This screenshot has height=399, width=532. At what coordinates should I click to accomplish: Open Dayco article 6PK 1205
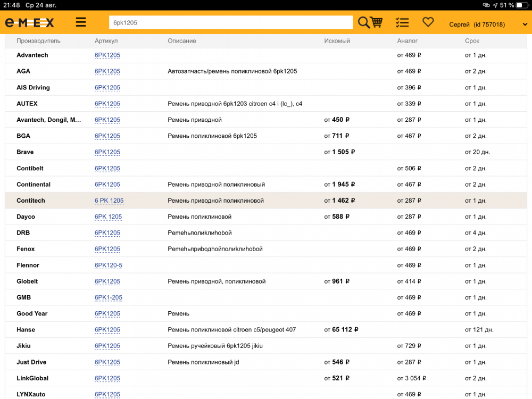(x=108, y=217)
